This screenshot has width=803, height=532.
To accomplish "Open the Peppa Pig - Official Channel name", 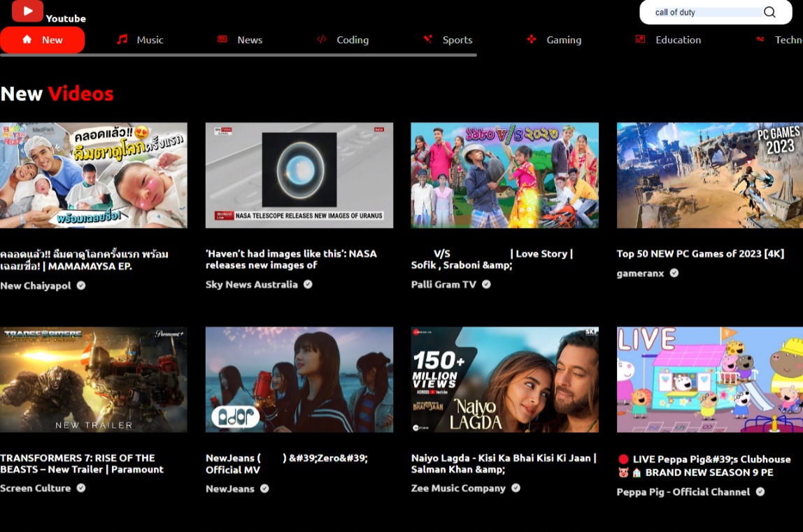I will pos(683,491).
